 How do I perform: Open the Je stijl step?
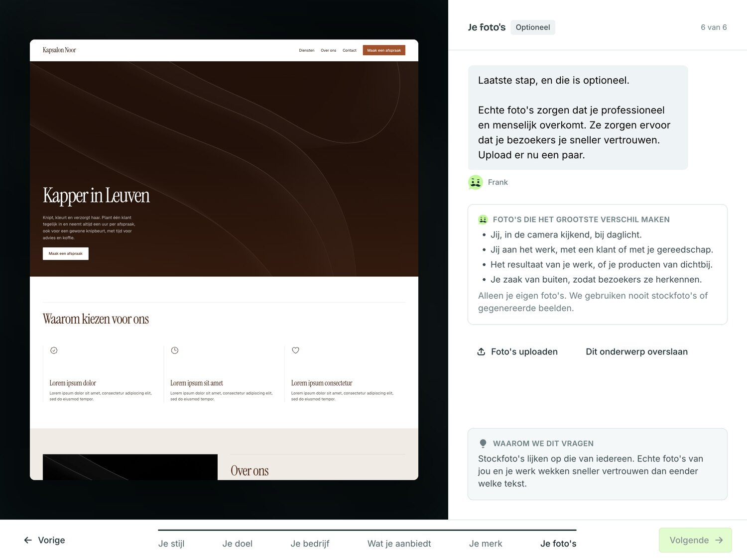171,544
